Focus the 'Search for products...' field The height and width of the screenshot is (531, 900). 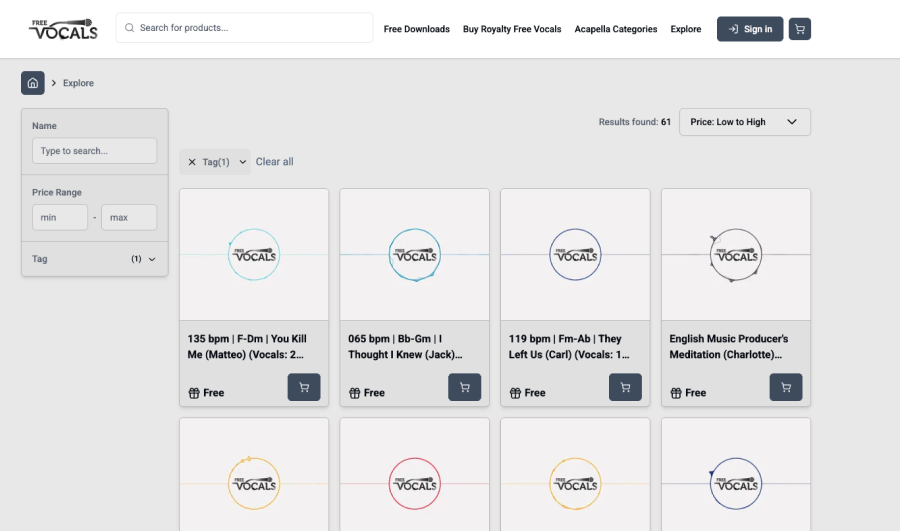click(x=244, y=28)
